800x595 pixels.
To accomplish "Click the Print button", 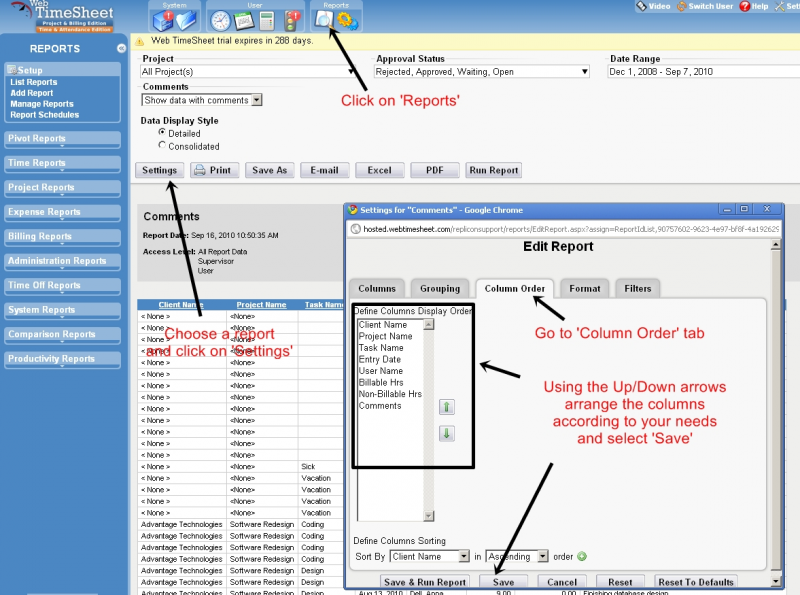I will [x=214, y=170].
